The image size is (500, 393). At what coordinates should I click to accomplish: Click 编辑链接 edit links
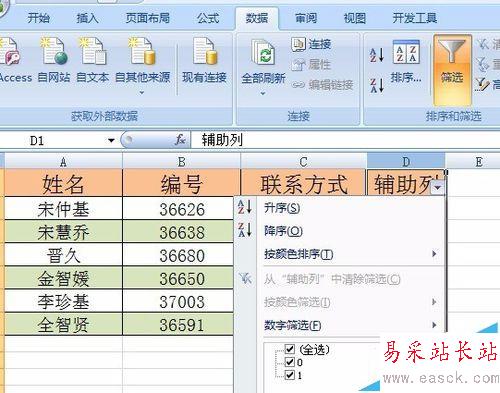[323, 85]
